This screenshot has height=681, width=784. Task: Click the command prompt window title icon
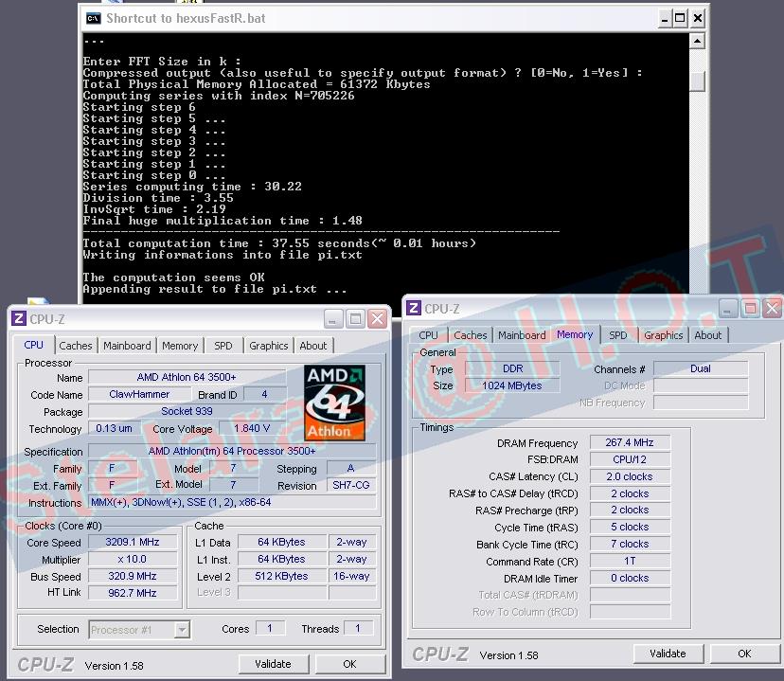pyautogui.click(x=93, y=19)
